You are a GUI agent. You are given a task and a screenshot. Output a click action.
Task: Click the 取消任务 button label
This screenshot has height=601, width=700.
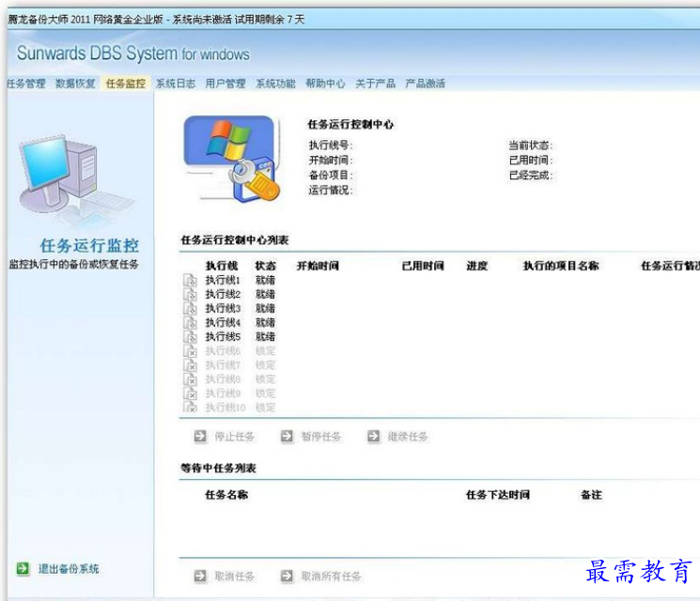[234, 576]
